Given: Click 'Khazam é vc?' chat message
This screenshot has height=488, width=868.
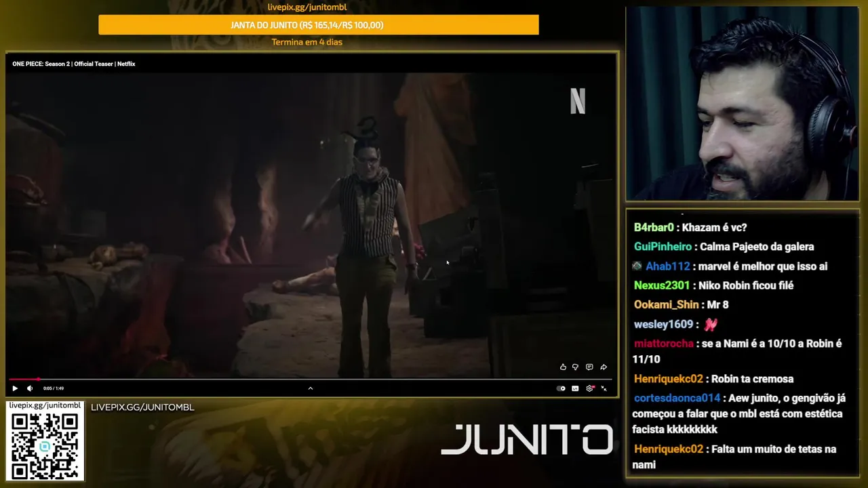Looking at the screenshot, I should [714, 228].
